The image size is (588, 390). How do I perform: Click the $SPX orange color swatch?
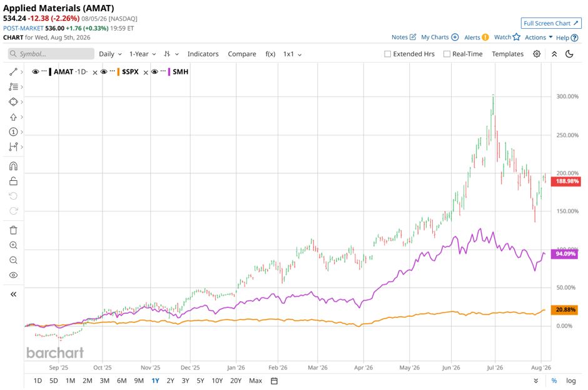tap(118, 72)
